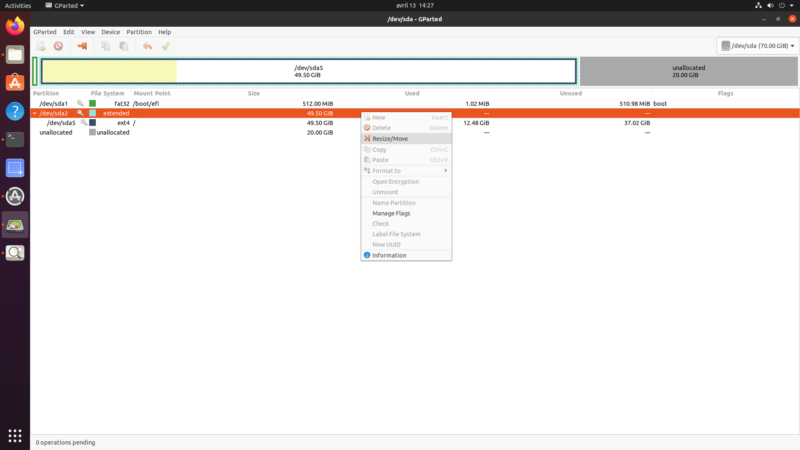Click the New partition toolbar icon
Image resolution: width=800 pixels, height=450 pixels.
click(x=41, y=46)
